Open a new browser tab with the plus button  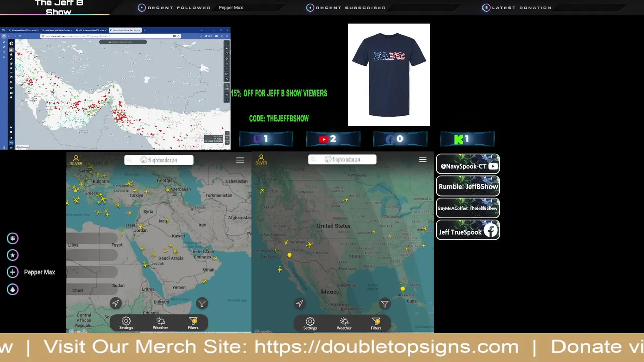(x=146, y=30)
